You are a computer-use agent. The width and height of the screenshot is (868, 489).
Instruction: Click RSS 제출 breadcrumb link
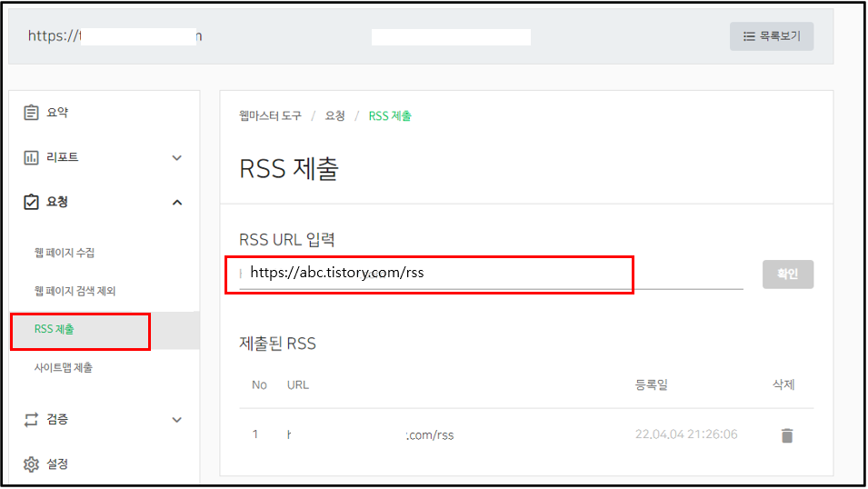click(390, 115)
